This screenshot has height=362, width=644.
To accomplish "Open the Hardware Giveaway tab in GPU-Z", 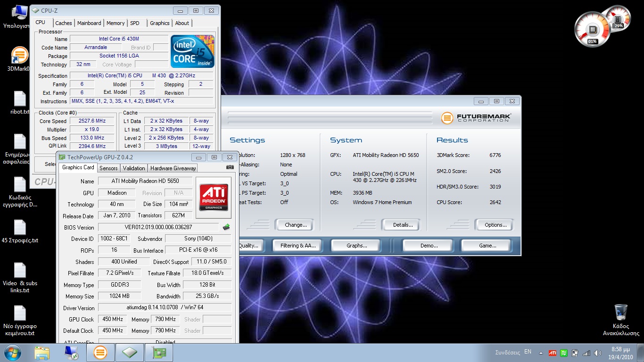I will [173, 168].
